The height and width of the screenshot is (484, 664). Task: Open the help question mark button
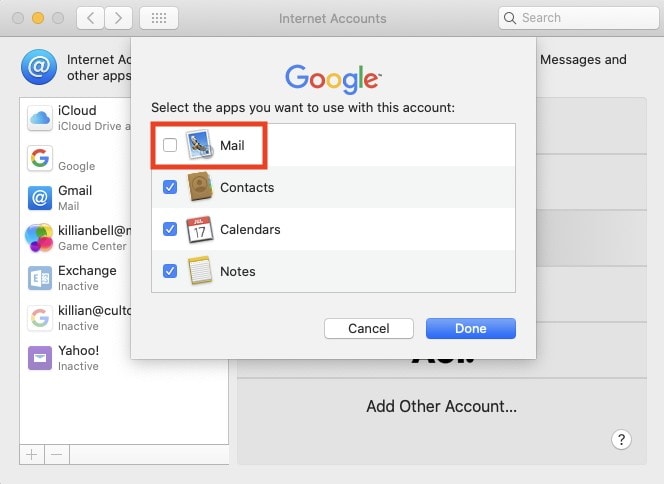pyautogui.click(x=621, y=440)
